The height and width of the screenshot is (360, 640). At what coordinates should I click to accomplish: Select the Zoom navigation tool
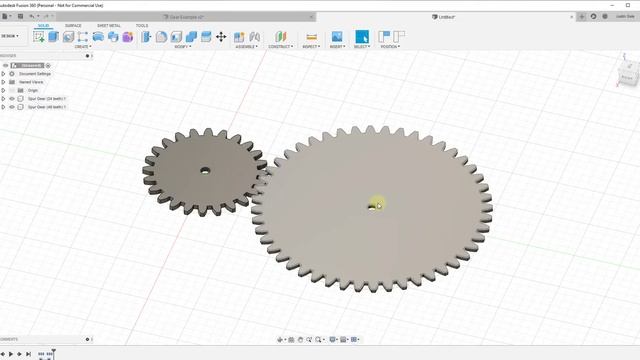coord(309,340)
